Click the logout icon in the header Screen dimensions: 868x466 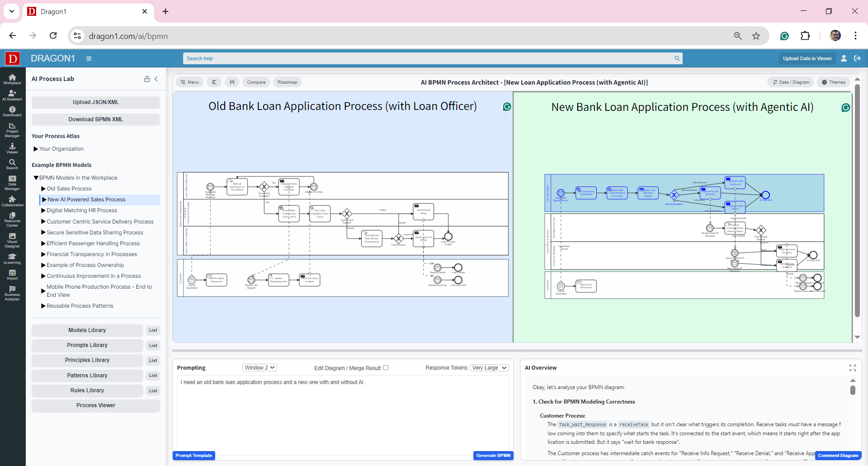[857, 58]
